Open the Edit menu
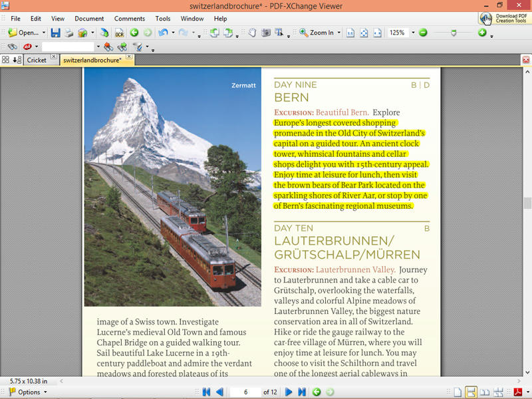This screenshot has height=399, width=532. click(x=36, y=19)
